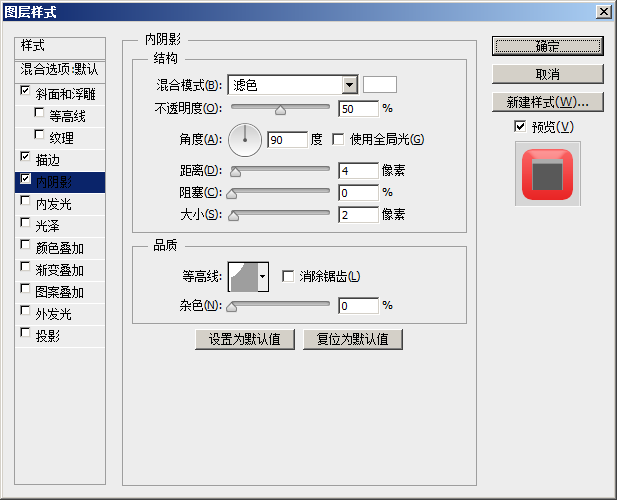
Task: Click the 不透明度 opacity slider
Action: 280,108
